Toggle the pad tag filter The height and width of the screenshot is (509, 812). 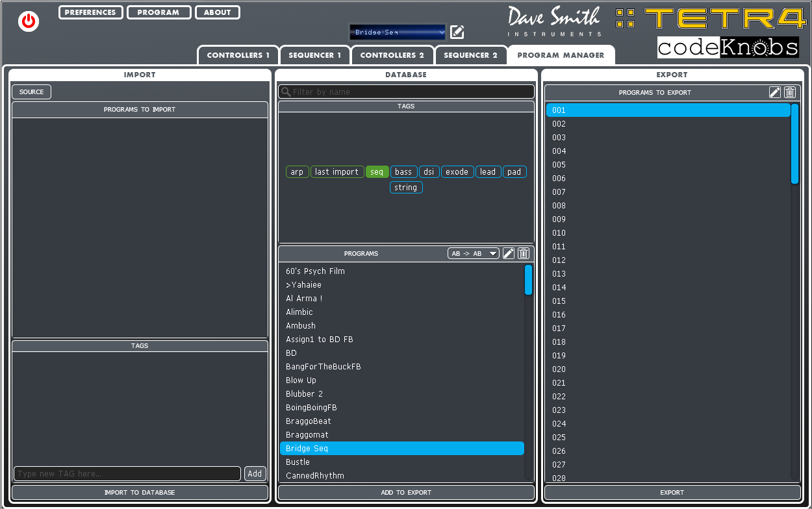[x=514, y=172]
